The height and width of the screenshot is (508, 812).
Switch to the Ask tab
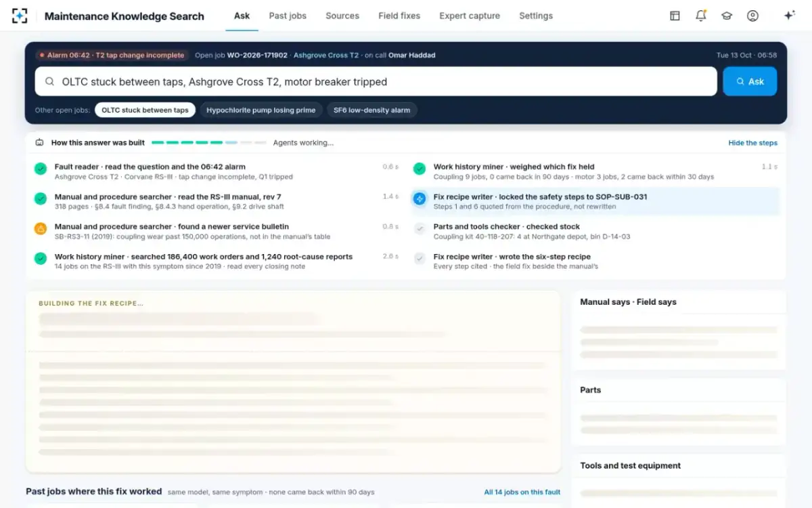[x=242, y=16]
